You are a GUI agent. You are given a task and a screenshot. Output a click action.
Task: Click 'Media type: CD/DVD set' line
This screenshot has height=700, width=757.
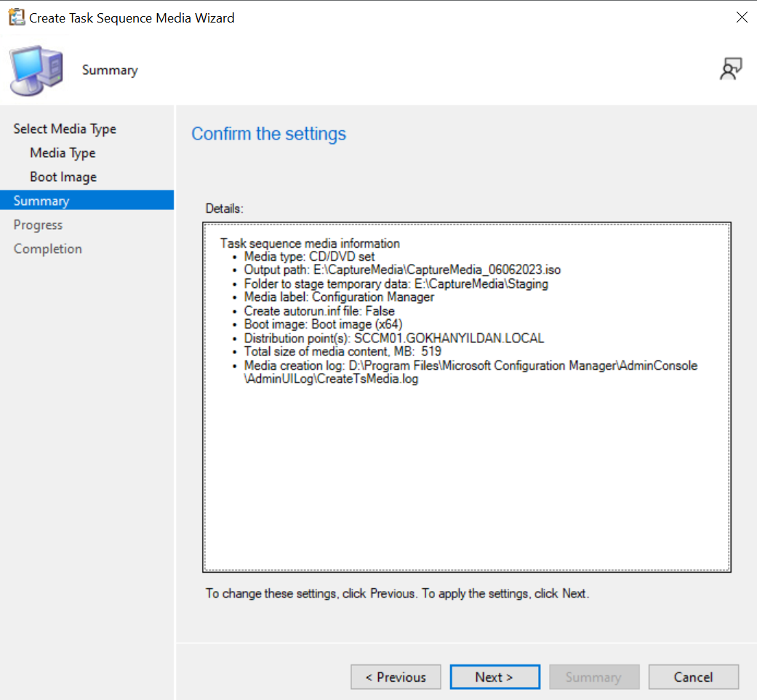pyautogui.click(x=309, y=257)
